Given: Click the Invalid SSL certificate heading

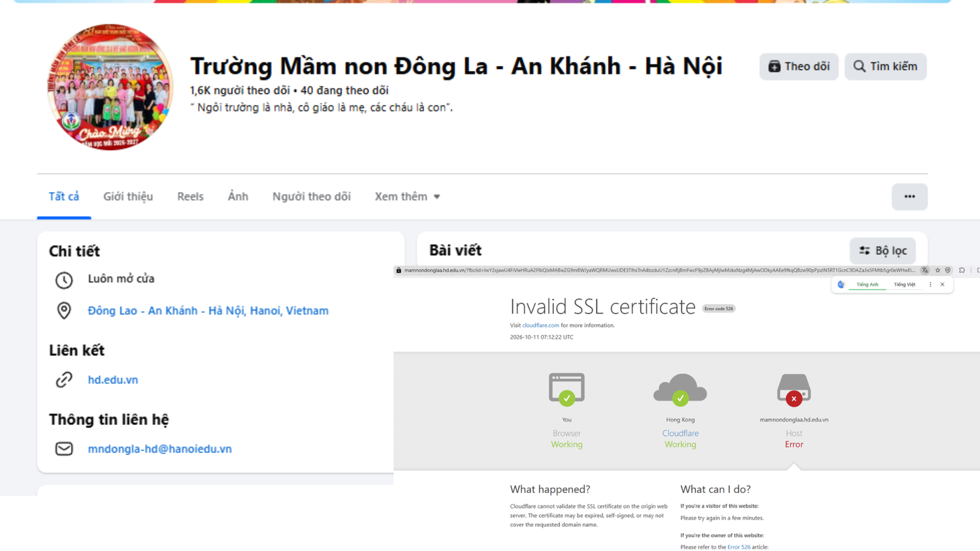Looking at the screenshot, I should 602,306.
